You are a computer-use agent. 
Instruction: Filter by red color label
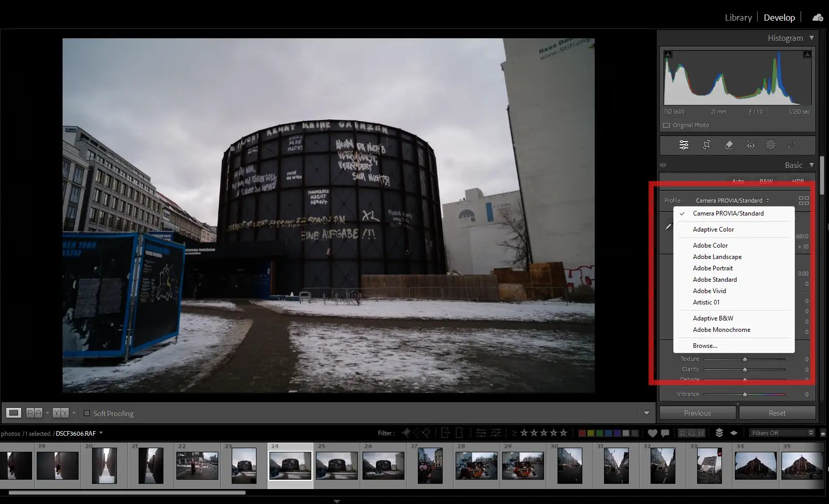click(x=582, y=433)
